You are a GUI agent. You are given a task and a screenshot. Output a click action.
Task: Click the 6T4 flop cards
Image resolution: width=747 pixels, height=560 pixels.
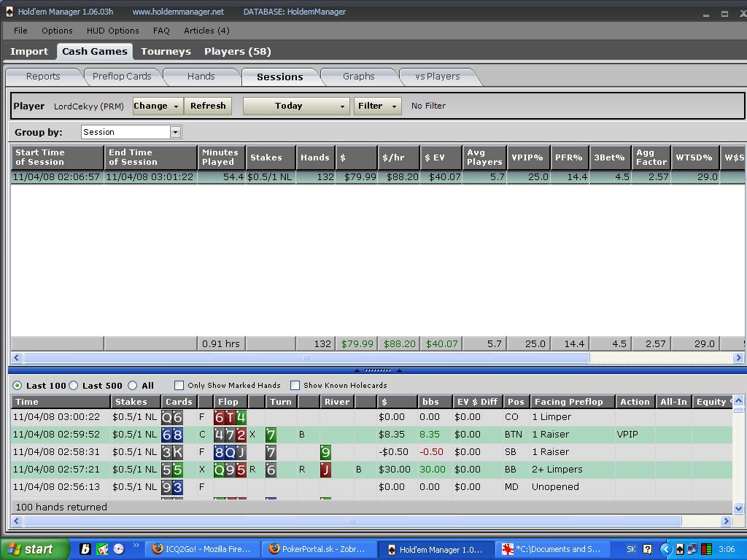(230, 417)
